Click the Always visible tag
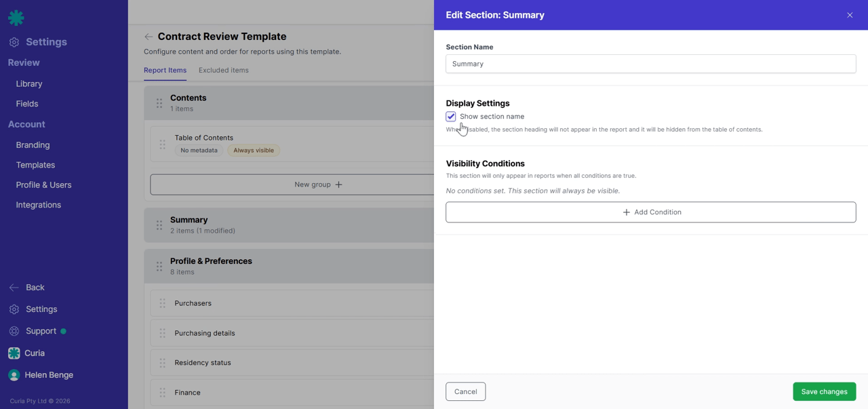This screenshot has width=868, height=409. tap(254, 151)
